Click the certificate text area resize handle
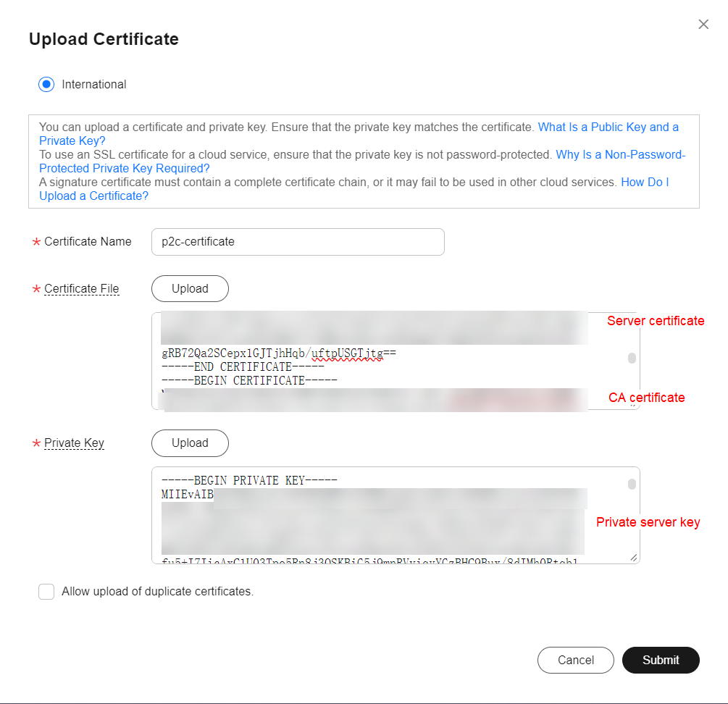728x704 pixels. tap(635, 405)
